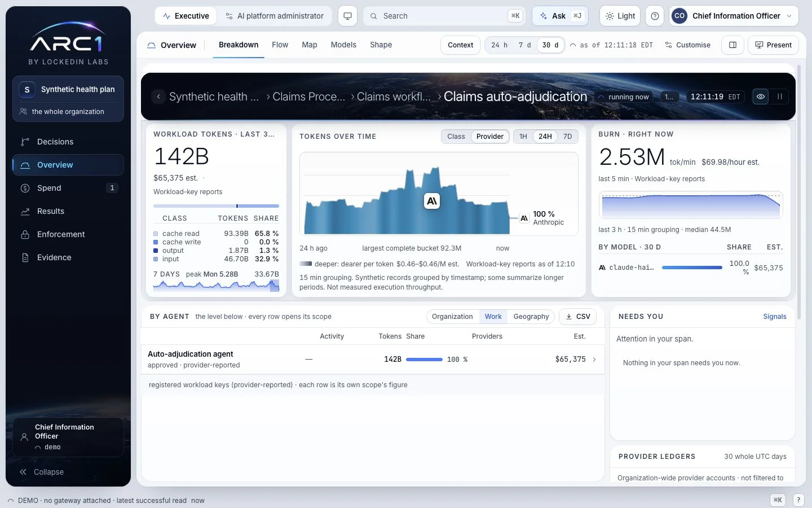Viewport: 812px width, 508px height.
Task: Set chart grouping to Provider
Action: coord(489,137)
